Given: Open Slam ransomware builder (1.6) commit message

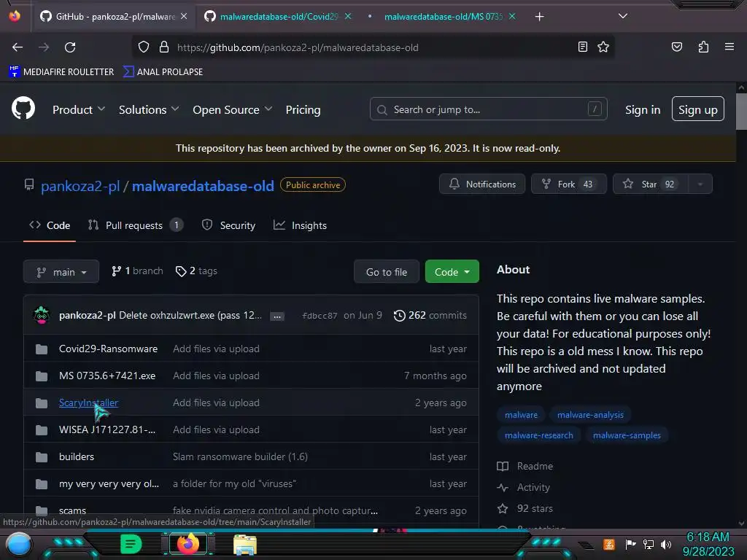Looking at the screenshot, I should 240,456.
